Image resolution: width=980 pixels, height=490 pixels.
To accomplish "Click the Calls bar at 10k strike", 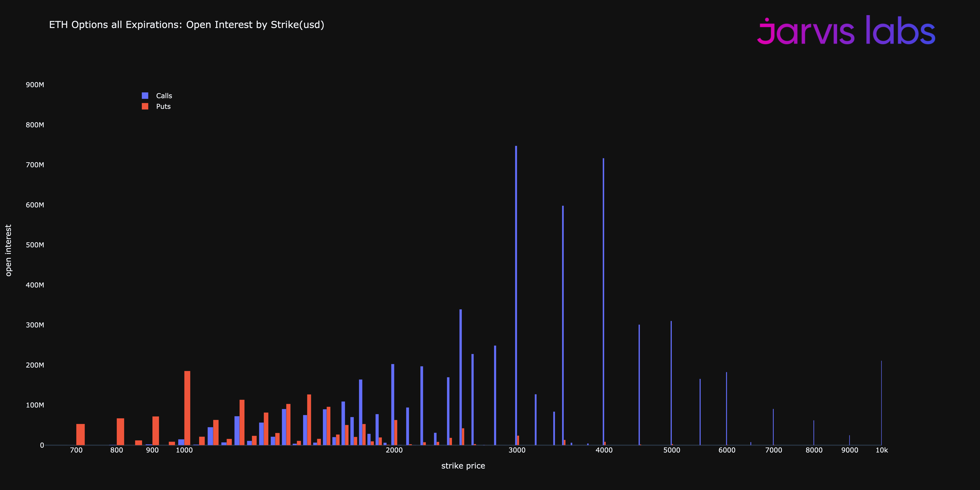I will point(881,403).
